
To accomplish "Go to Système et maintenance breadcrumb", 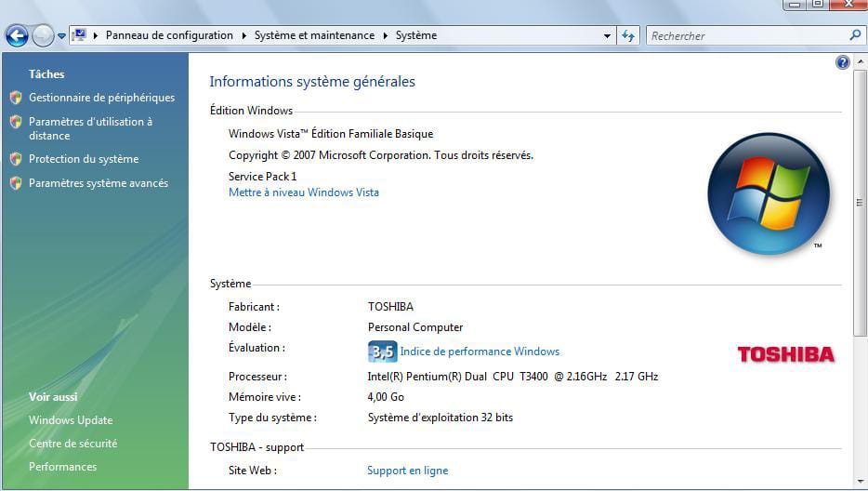I will click(x=314, y=35).
